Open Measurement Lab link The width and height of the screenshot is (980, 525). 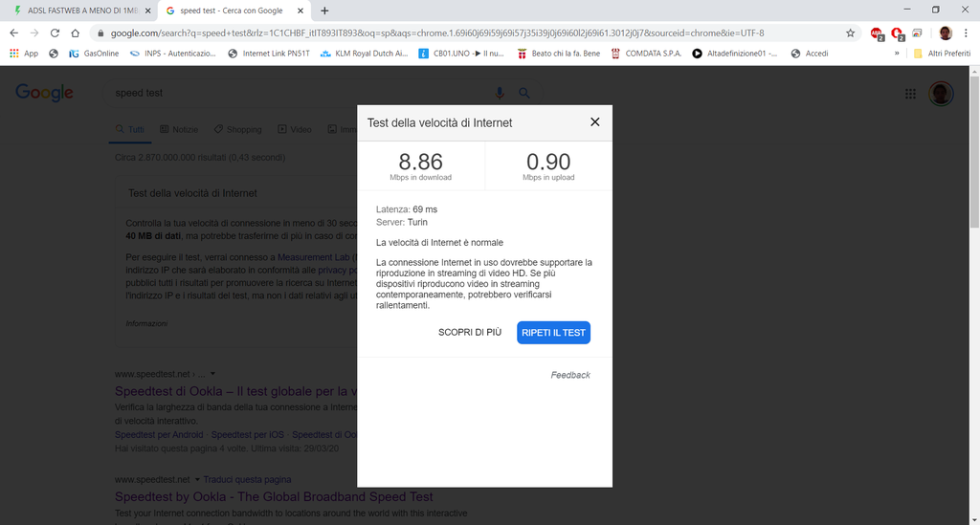tap(314, 257)
